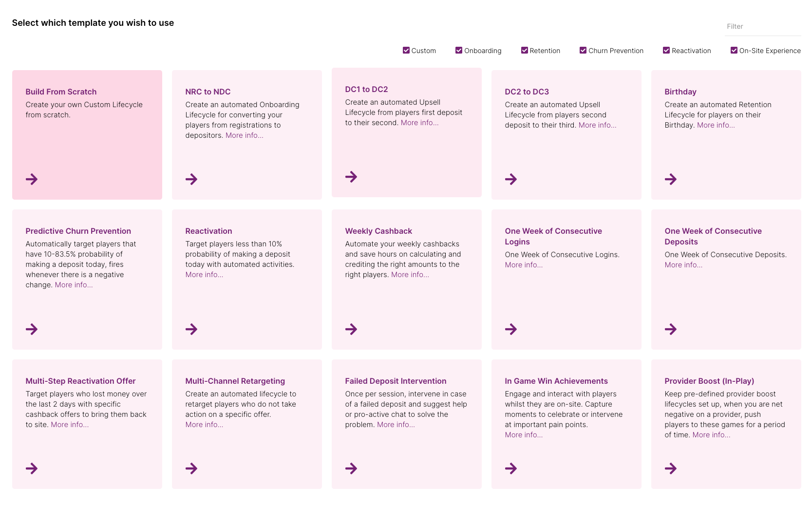The width and height of the screenshot is (812, 505).
Task: Select the Reactivation template card title
Action: [208, 231]
